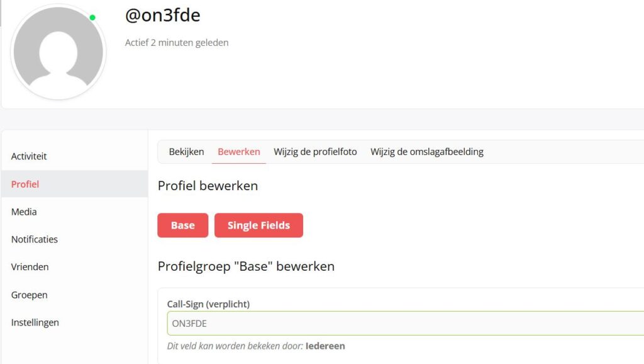Open the Notificaties page

point(35,239)
